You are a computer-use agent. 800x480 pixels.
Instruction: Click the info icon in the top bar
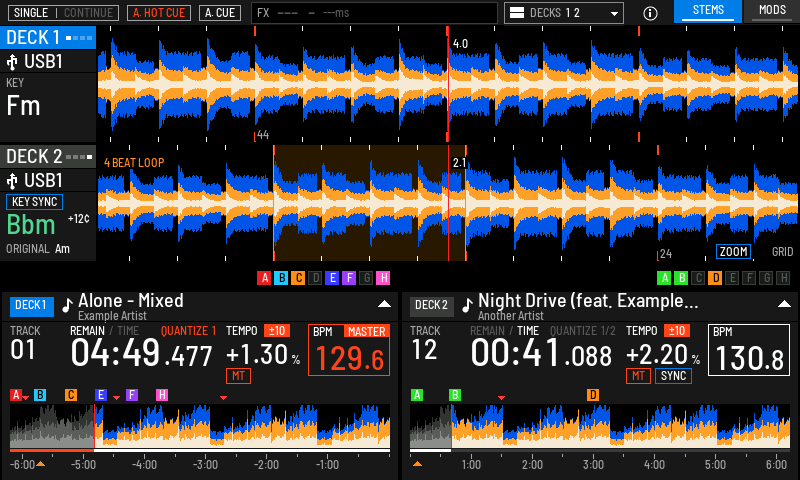tap(650, 13)
